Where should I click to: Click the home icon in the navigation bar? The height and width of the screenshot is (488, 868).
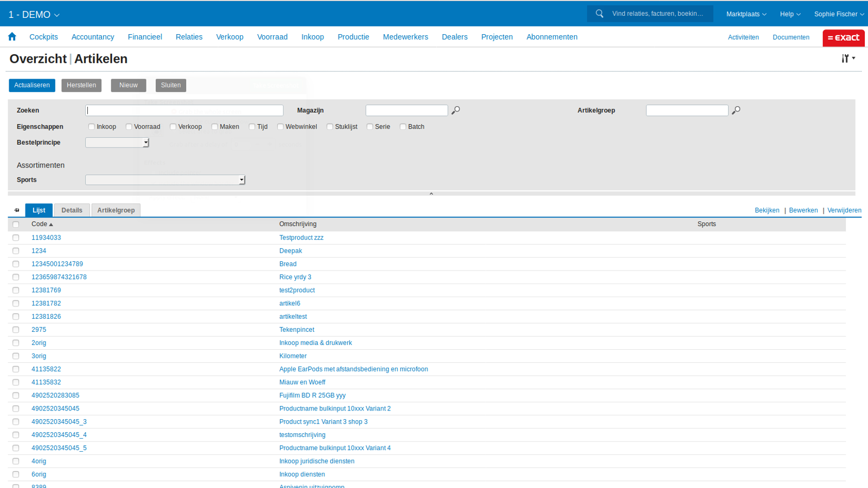[12, 36]
